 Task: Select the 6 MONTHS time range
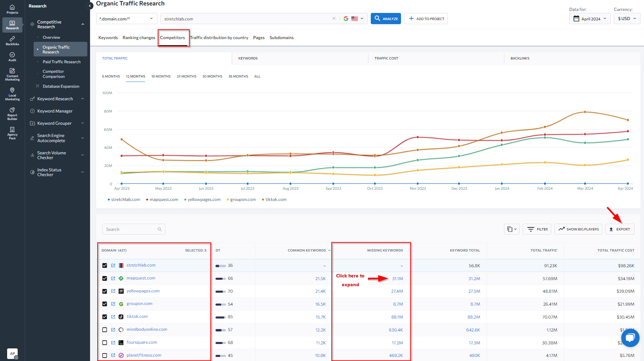111,76
